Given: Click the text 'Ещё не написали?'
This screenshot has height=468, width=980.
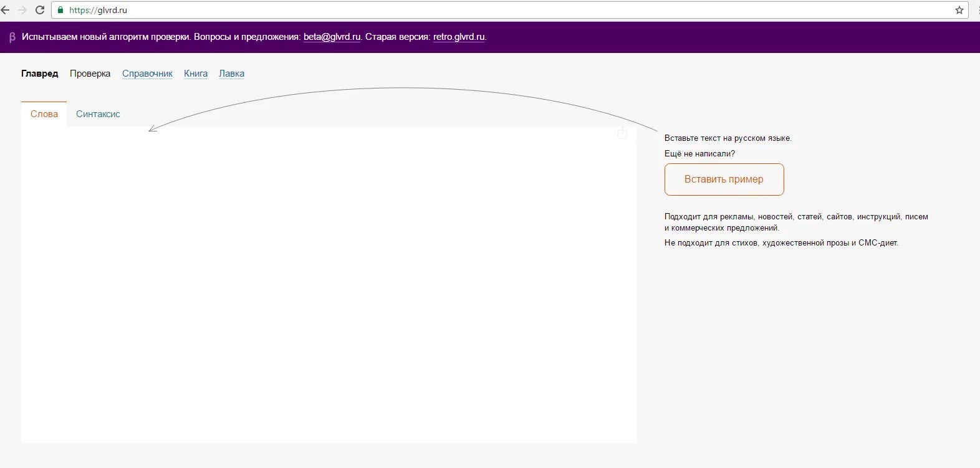Looking at the screenshot, I should (x=699, y=153).
